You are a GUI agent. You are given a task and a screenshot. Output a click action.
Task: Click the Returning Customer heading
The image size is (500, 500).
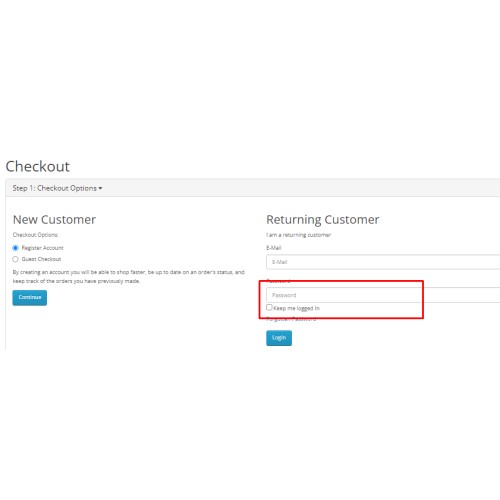click(x=323, y=220)
